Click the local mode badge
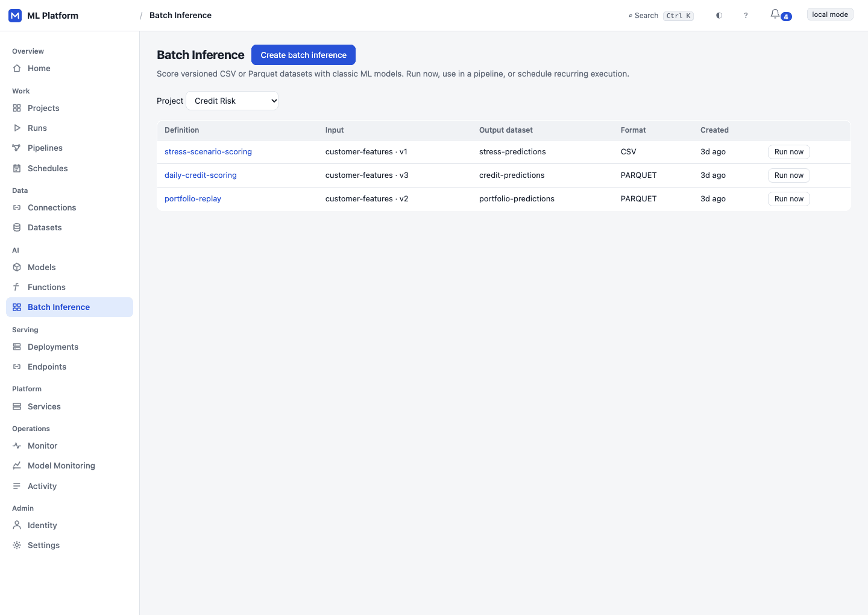The image size is (868, 615). click(830, 14)
